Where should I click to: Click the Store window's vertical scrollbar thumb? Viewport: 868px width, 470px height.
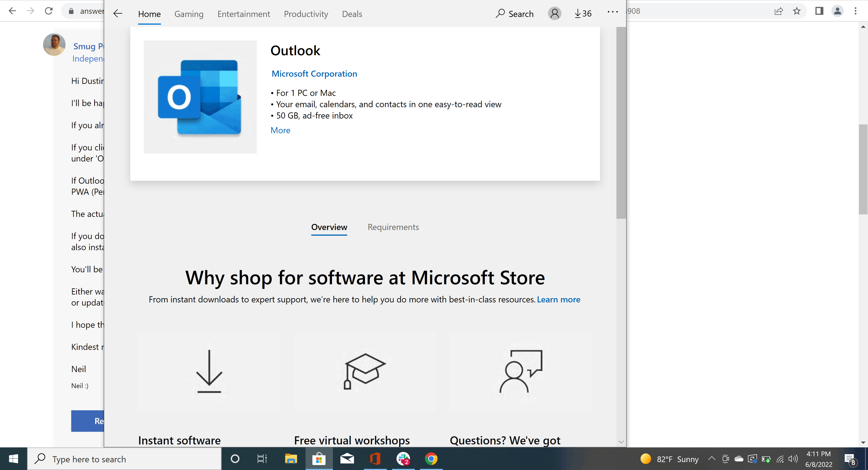621,123
